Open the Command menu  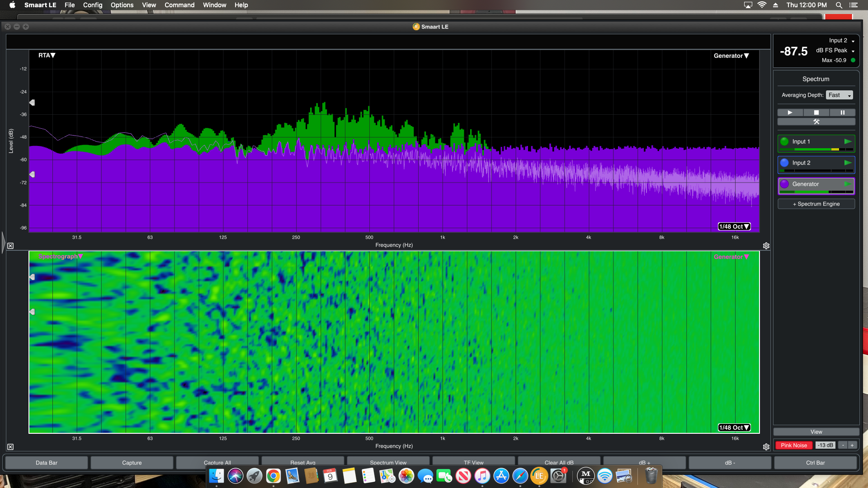tap(179, 5)
